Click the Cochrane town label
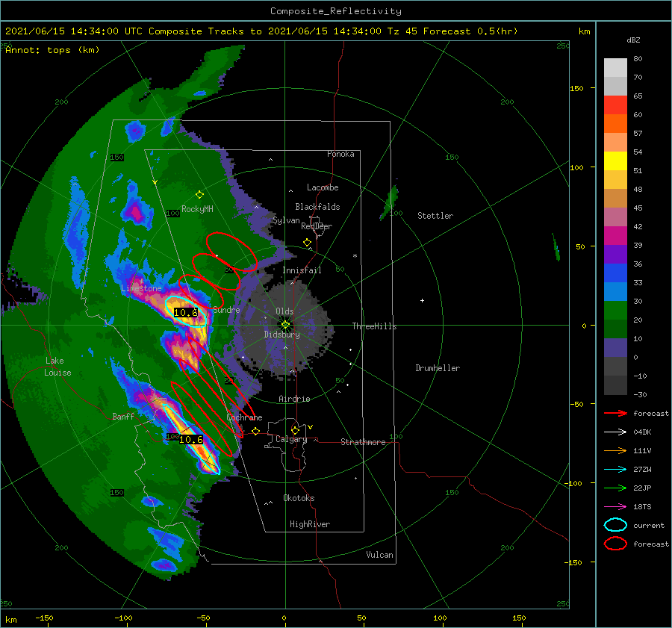This screenshot has height=628, width=672. click(x=244, y=417)
